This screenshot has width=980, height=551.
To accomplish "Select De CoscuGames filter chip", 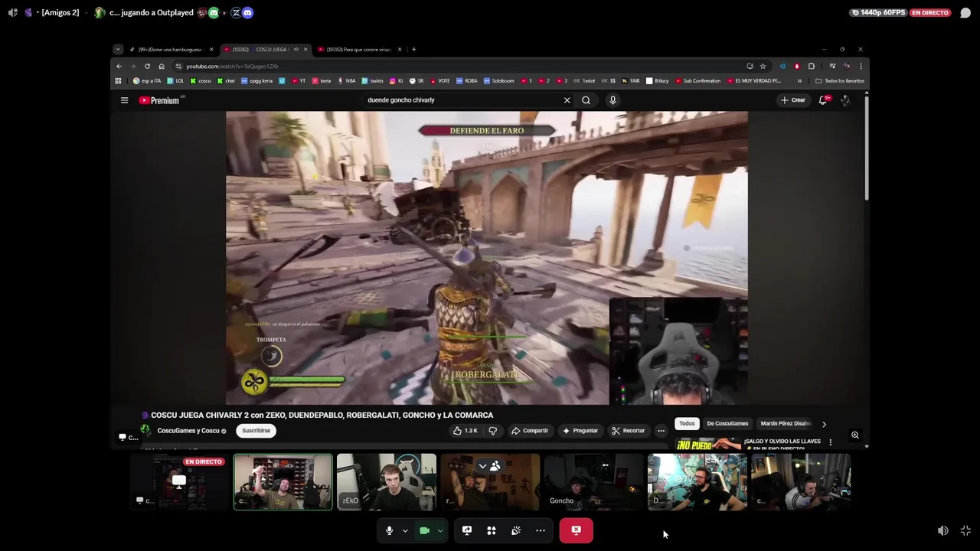I will (x=727, y=424).
